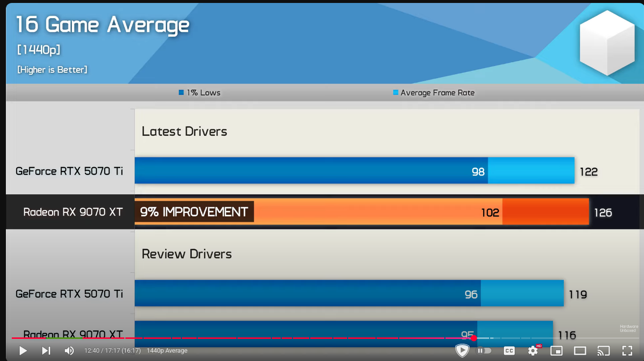This screenshot has width=644, height=361.
Task: Skip to the next video
Action: tap(46, 351)
